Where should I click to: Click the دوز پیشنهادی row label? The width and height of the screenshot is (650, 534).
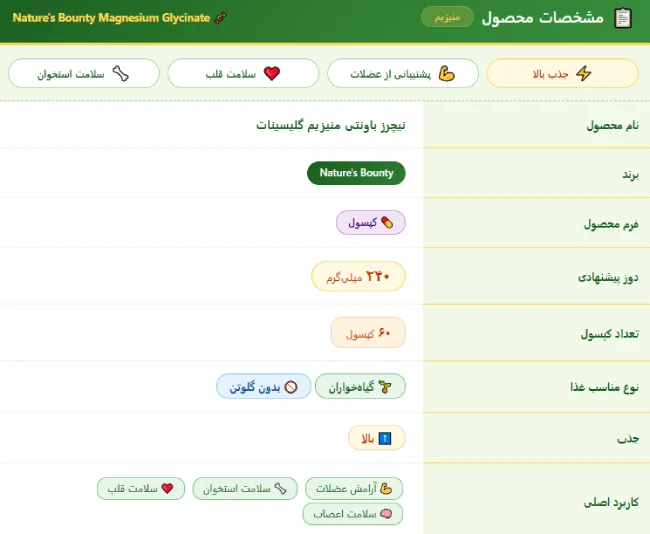608,278
